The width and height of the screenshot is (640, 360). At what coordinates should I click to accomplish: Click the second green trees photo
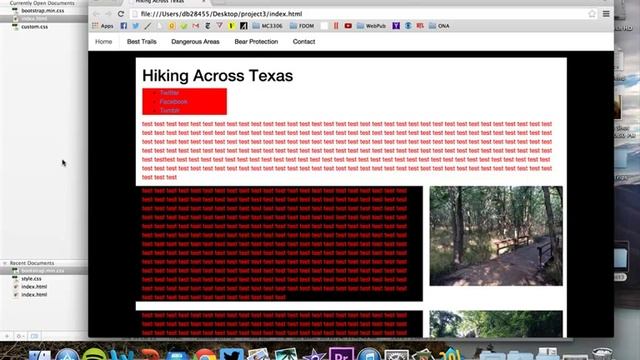pyautogui.click(x=496, y=324)
